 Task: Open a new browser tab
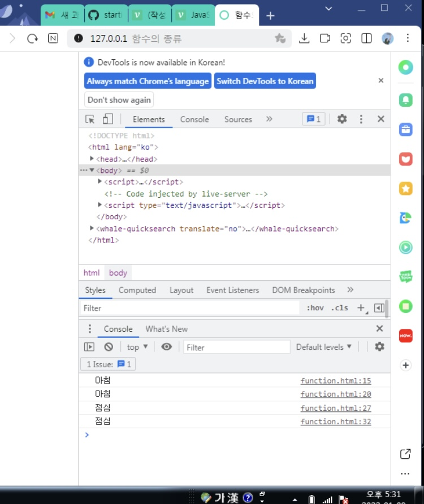tap(270, 15)
